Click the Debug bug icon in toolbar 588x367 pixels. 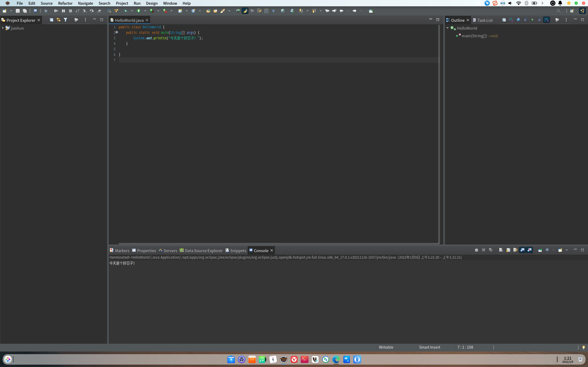(126, 11)
